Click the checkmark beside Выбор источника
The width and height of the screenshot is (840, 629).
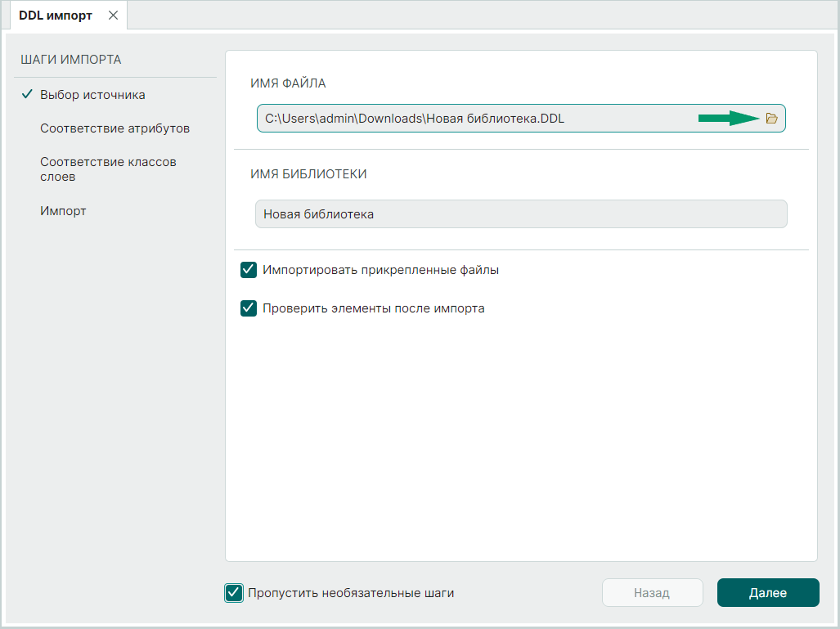pyautogui.click(x=26, y=94)
